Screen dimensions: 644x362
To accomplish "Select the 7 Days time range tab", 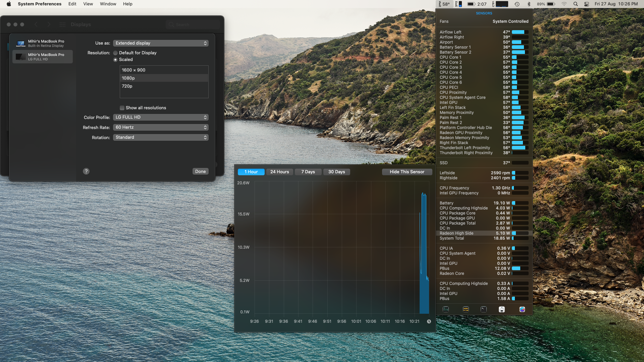I will (308, 172).
